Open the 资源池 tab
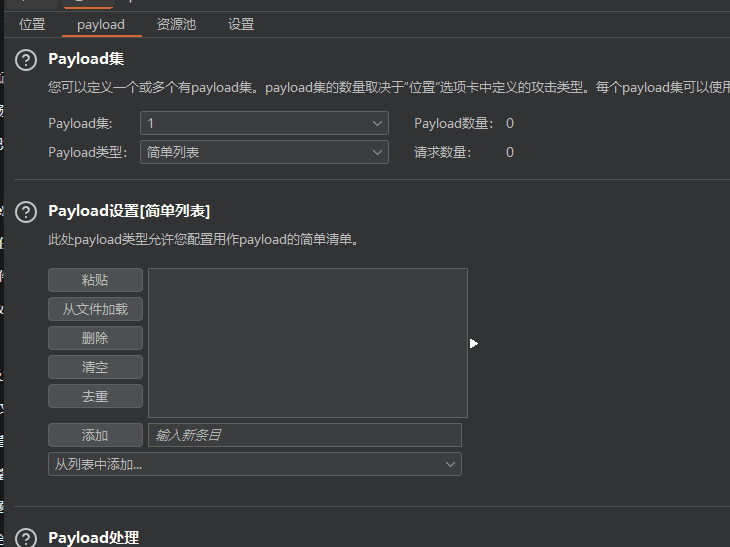Viewport: 730px width, 547px height. pyautogui.click(x=176, y=24)
